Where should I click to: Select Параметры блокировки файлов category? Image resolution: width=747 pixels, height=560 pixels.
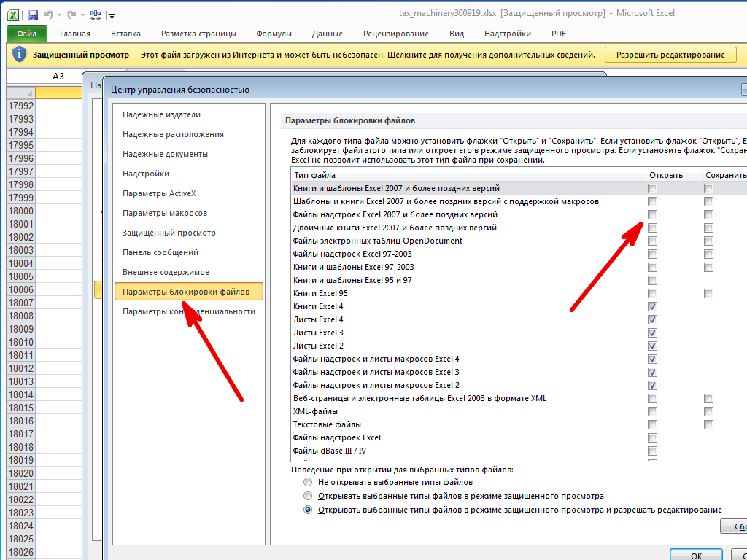(x=189, y=292)
